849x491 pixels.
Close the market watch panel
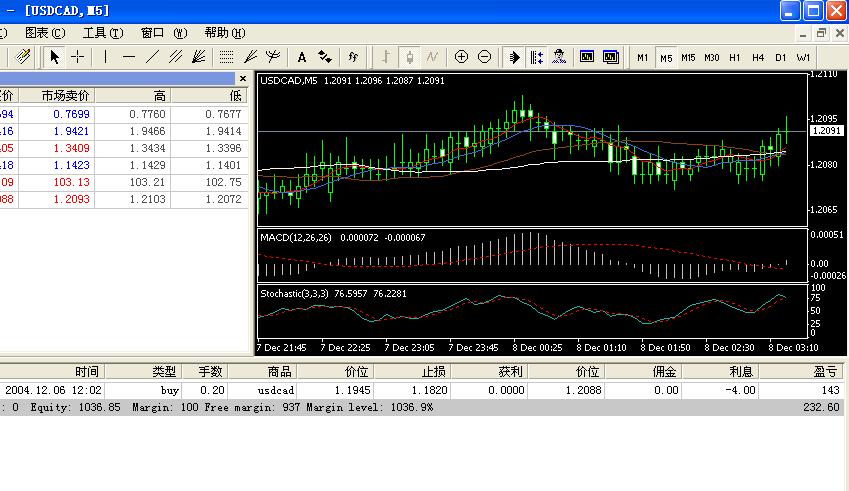pos(243,78)
